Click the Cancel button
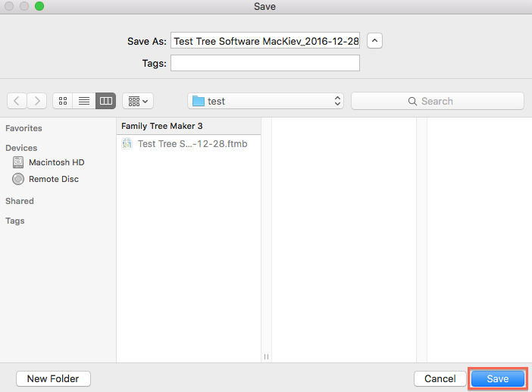Viewport: 532px width, 392px height. click(x=440, y=378)
